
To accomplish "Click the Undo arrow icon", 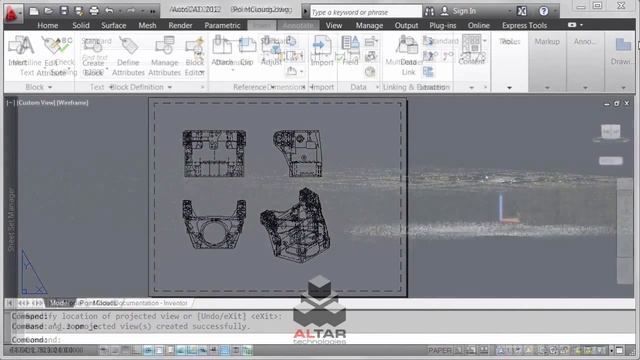I will [x=109, y=11].
